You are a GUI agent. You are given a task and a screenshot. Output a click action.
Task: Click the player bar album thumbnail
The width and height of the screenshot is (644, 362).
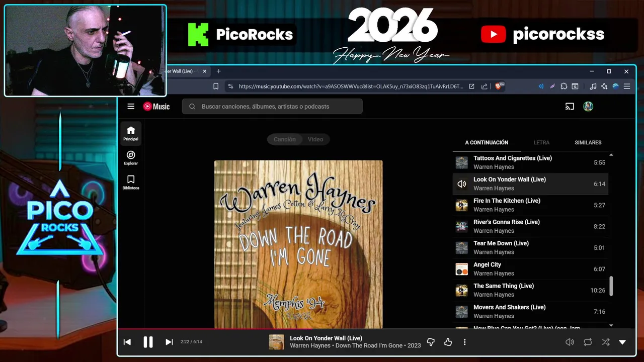(x=276, y=342)
